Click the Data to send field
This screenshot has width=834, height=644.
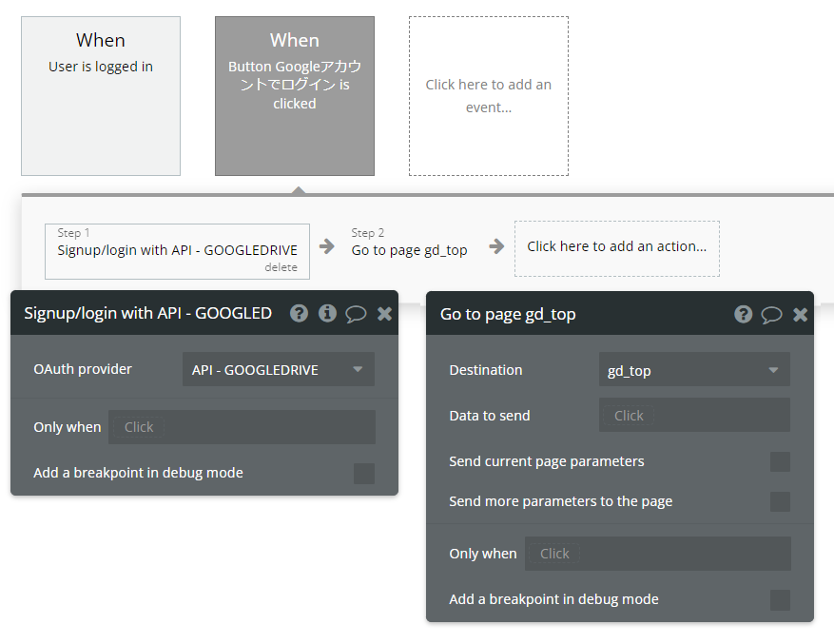coord(694,415)
